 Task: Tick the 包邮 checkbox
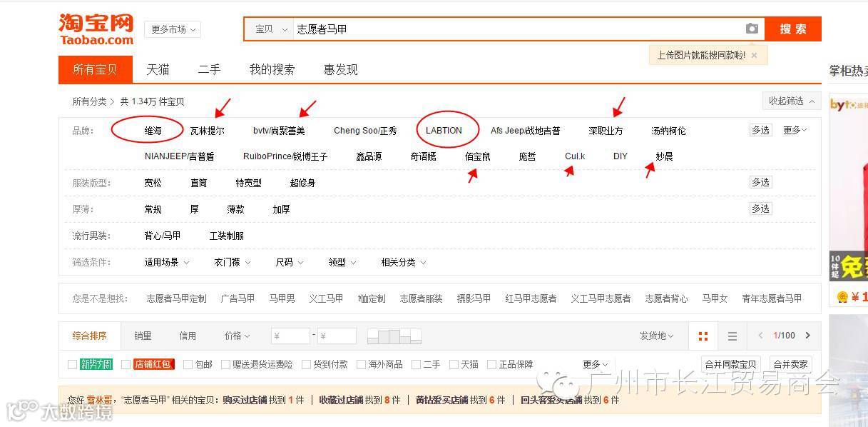(x=188, y=364)
